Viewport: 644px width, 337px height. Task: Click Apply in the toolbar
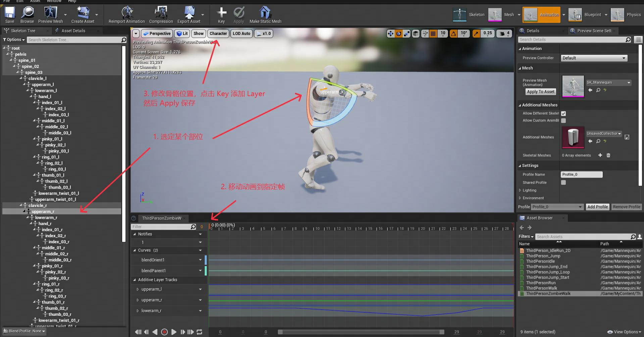[239, 15]
